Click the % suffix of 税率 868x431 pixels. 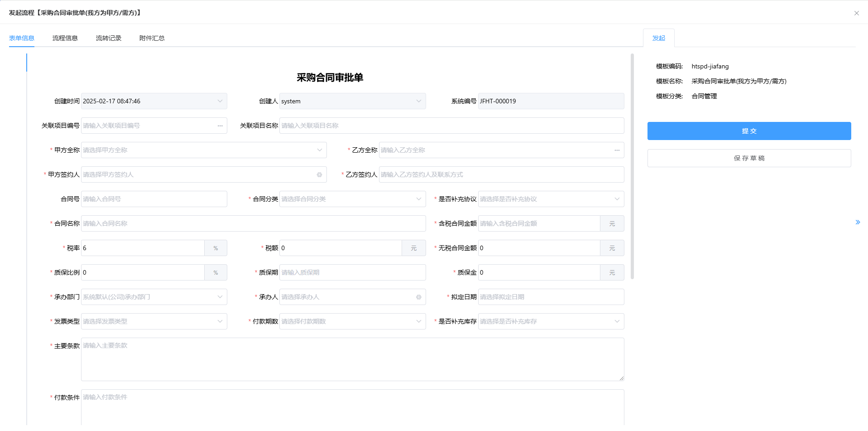coord(216,248)
